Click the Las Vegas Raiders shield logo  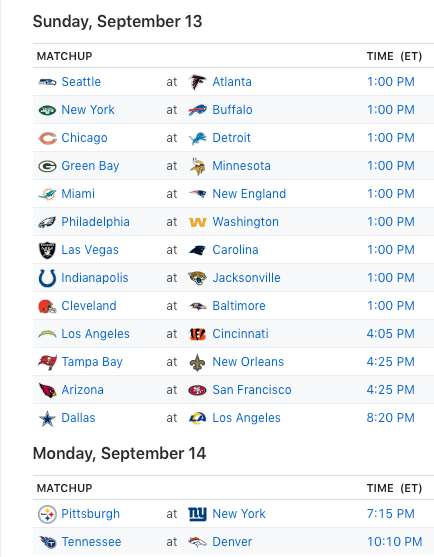(x=47, y=250)
